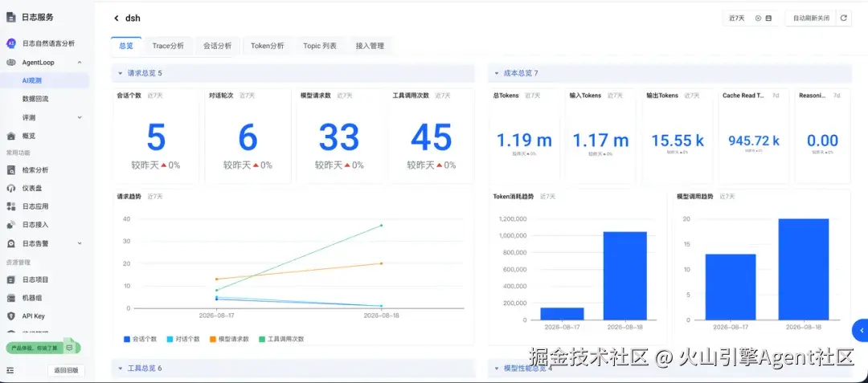Click the 日志告警 alarm icon
Image resolution: width=868 pixels, height=383 pixels.
pyautogui.click(x=11, y=243)
